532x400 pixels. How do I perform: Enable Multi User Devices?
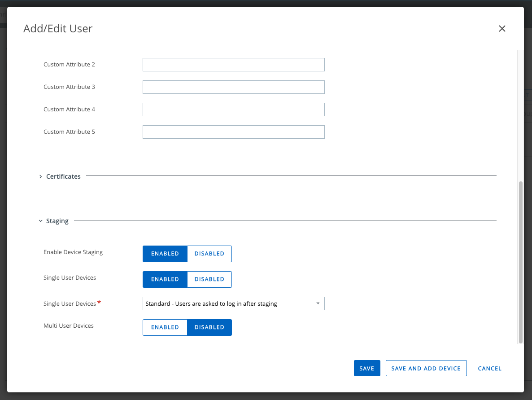165,327
